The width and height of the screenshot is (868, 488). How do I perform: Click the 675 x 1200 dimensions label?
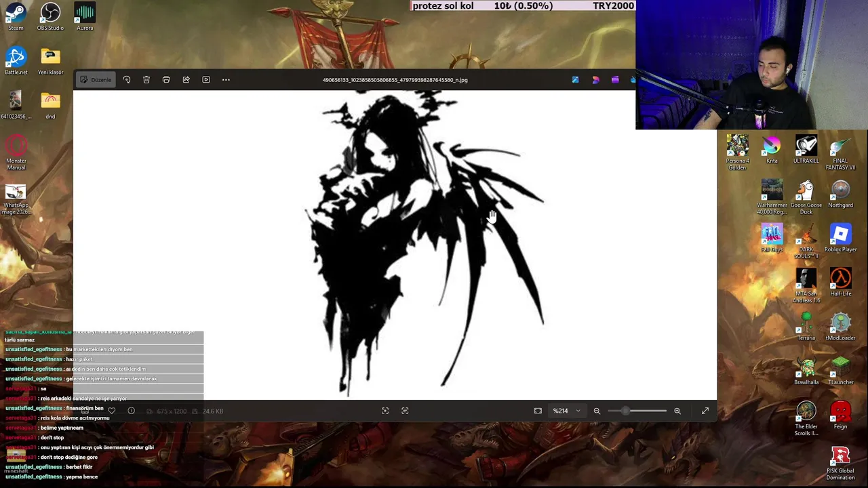point(171,411)
